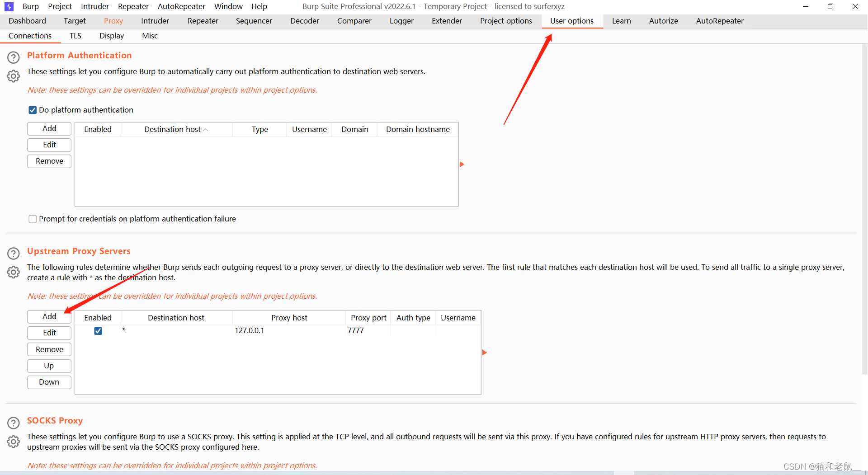Open the Logger tab
The height and width of the screenshot is (475, 868).
[x=401, y=21]
